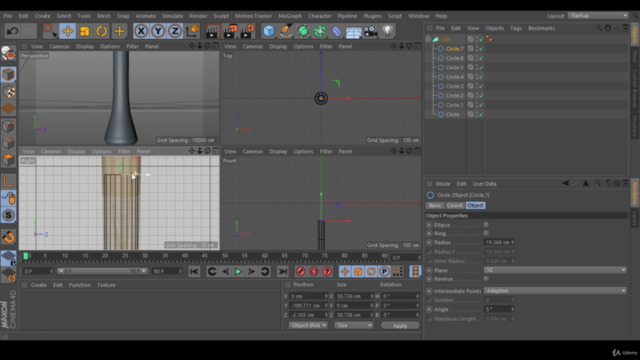640x360 pixels.
Task: Open the Object (Rel) dropdown
Action: 308,325
